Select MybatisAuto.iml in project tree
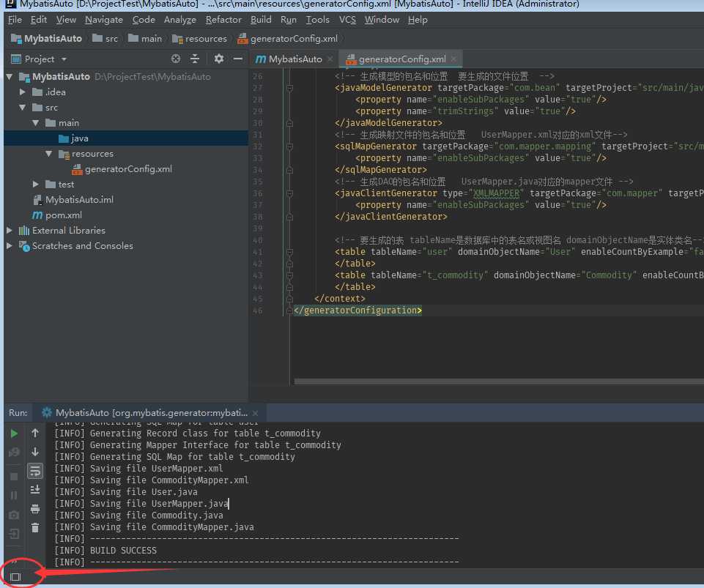 click(x=74, y=200)
